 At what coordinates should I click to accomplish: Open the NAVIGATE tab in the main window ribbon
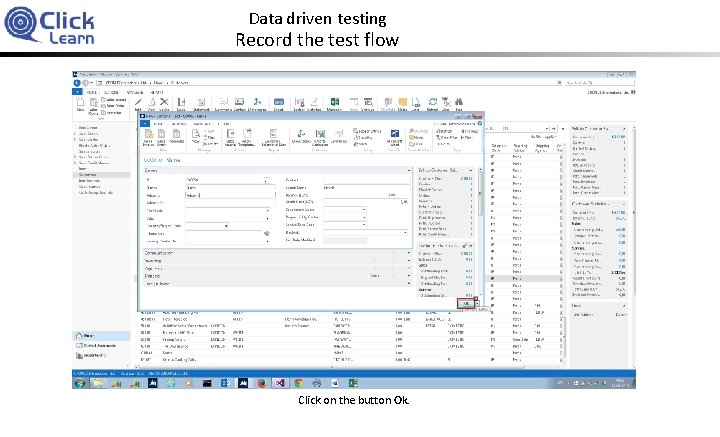pyautogui.click(x=135, y=92)
